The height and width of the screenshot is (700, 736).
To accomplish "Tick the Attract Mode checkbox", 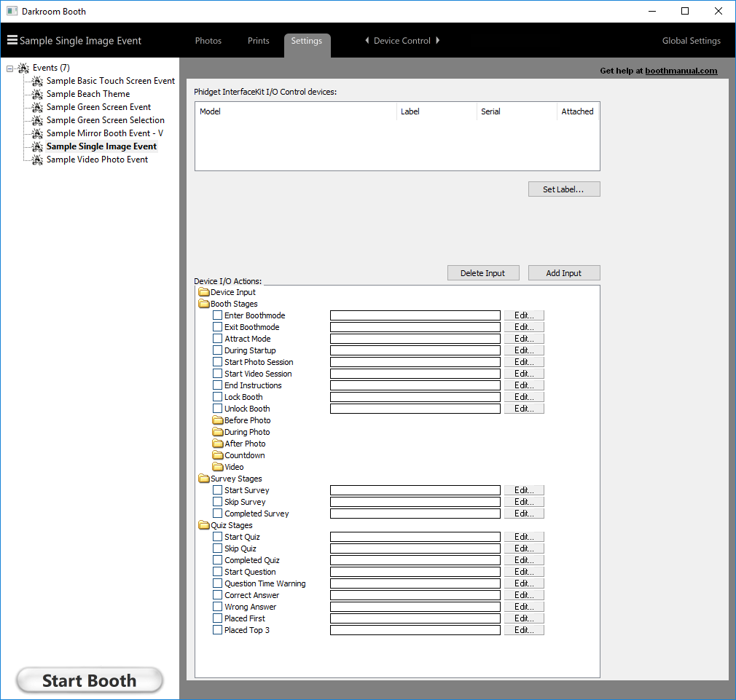I will [x=217, y=338].
